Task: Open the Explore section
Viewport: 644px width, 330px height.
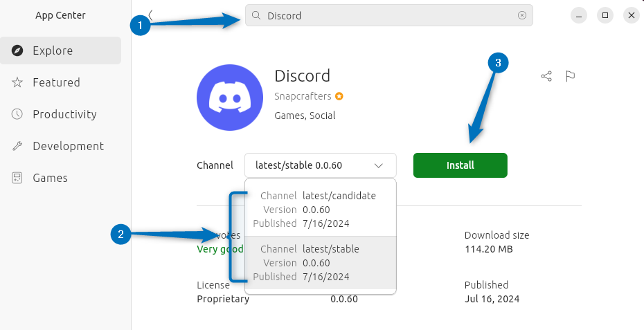Action: click(60, 51)
